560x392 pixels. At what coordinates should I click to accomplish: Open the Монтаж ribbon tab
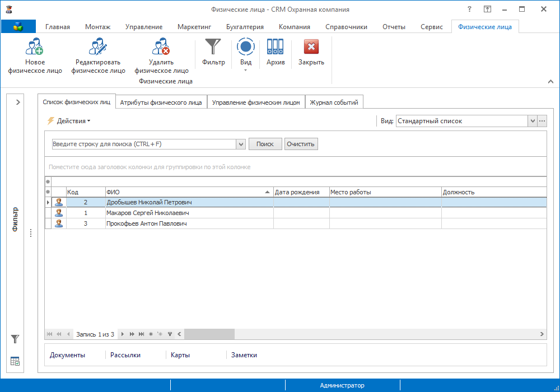97,27
